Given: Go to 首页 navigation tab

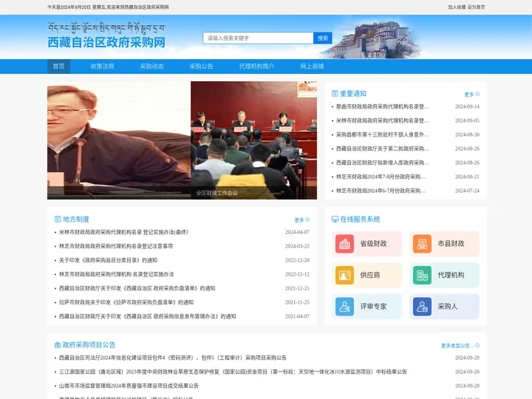Looking at the screenshot, I should point(58,66).
